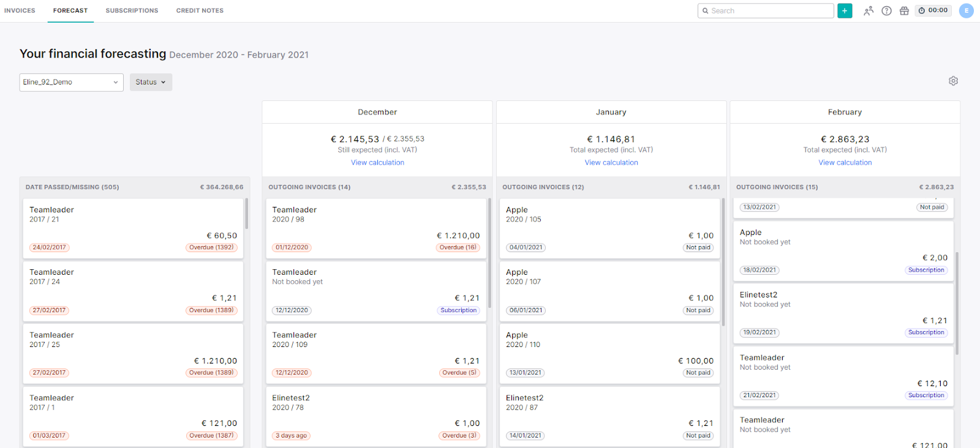Click Not paid badge dated 13/02/2021
The width and height of the screenshot is (980, 448).
932,207
